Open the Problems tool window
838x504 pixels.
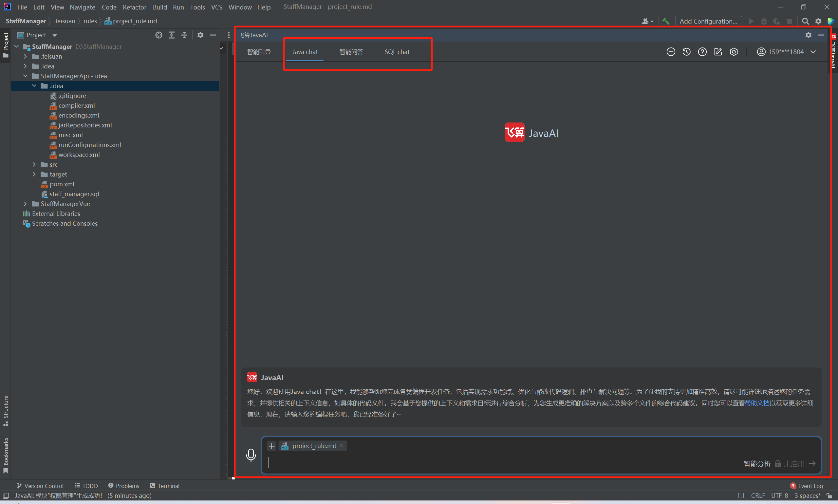pos(123,486)
